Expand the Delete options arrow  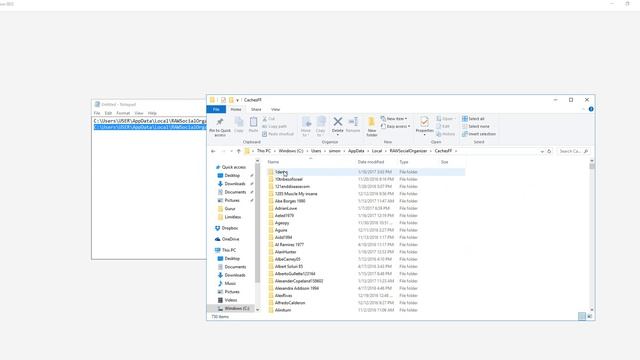tap(338, 135)
